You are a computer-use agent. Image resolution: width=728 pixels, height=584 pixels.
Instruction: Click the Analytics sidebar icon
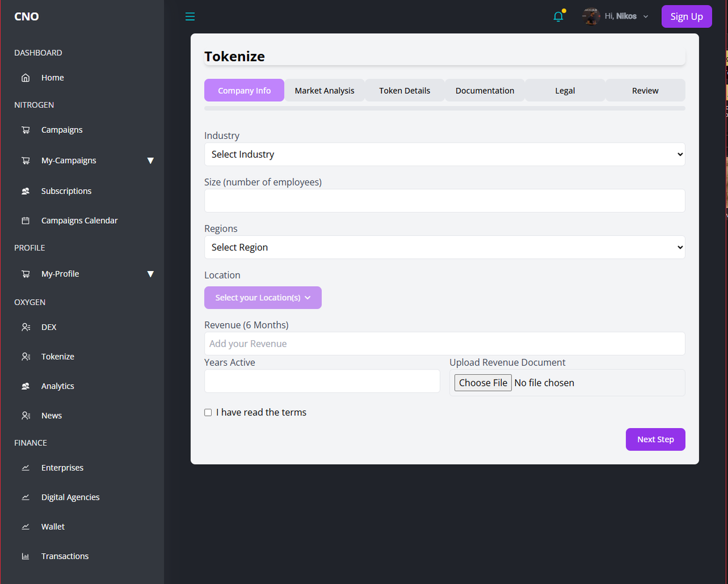click(25, 386)
